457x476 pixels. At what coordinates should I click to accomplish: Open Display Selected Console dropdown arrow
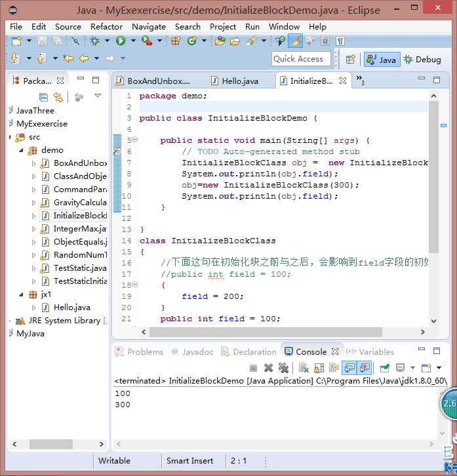click(x=412, y=368)
